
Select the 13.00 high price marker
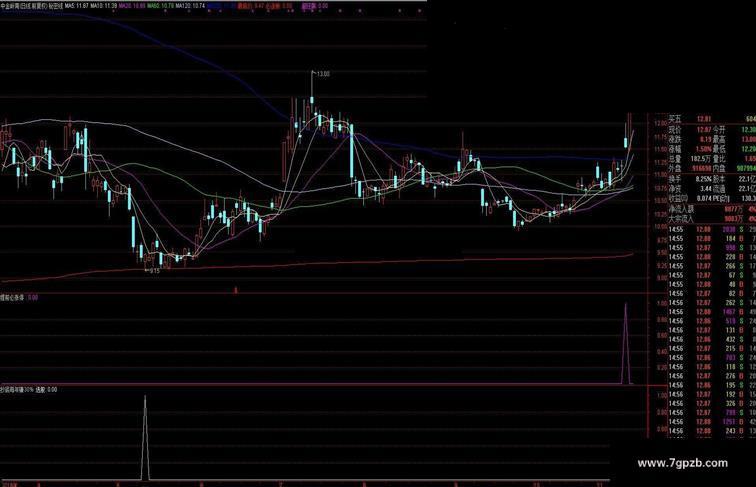[x=323, y=74]
